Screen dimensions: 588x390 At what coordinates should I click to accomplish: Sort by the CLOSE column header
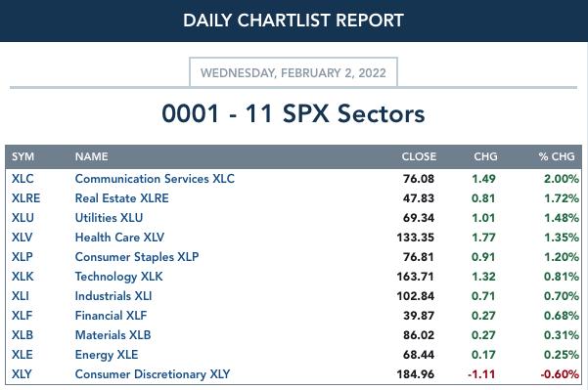(419, 156)
